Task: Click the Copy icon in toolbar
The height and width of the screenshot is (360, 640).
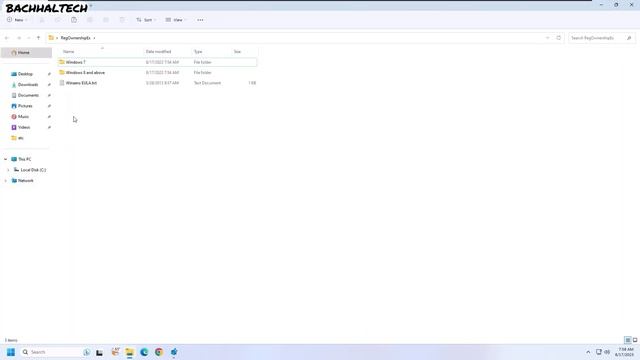Action: click(58, 20)
